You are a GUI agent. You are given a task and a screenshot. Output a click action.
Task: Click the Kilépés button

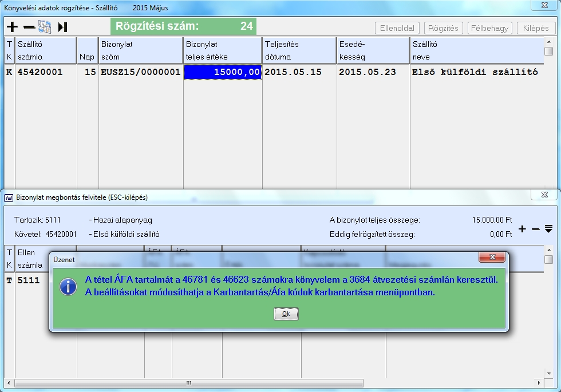(x=536, y=28)
